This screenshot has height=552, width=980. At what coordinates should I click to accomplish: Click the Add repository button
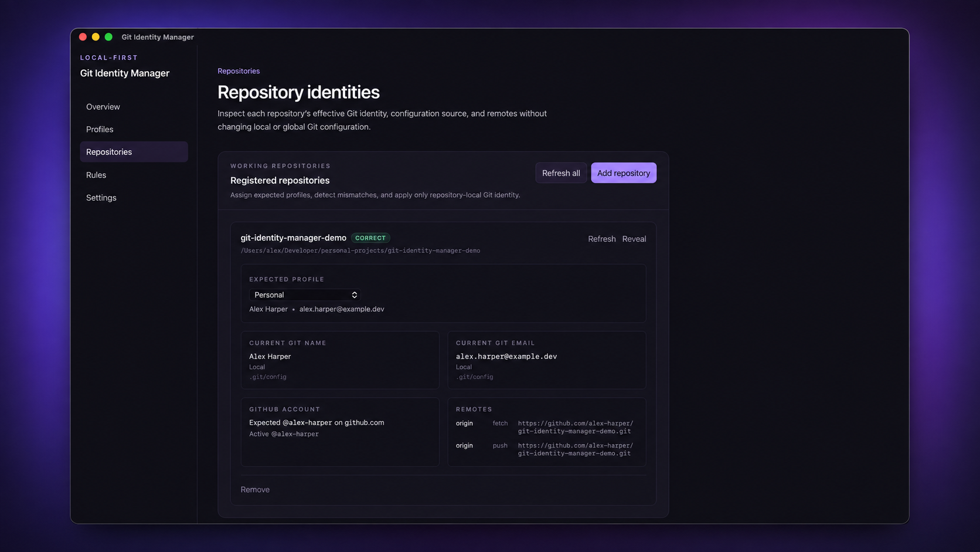coord(624,173)
